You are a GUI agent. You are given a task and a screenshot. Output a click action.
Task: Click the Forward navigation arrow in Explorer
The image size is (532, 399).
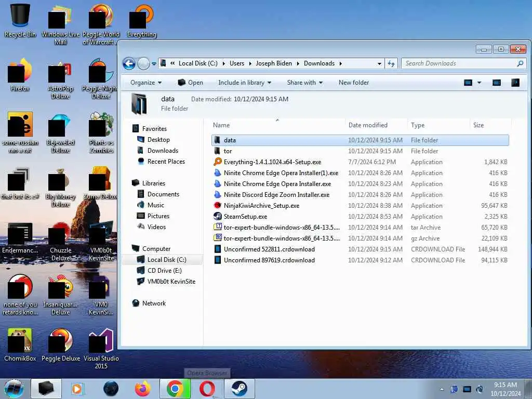pyautogui.click(x=143, y=63)
